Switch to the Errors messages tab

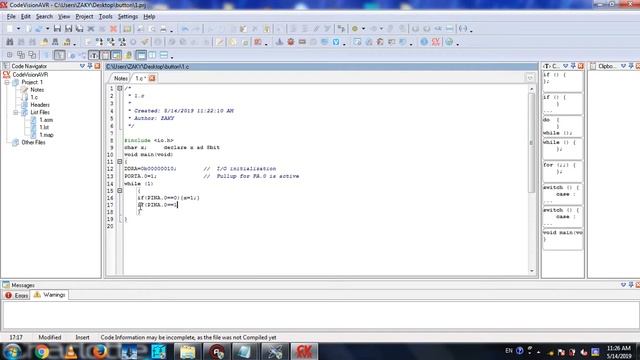[x=16, y=295]
